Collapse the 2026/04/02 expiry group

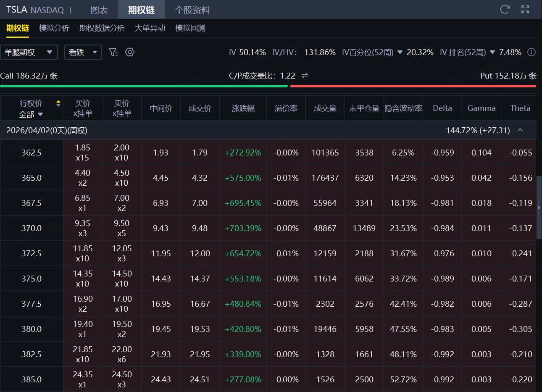[520, 130]
